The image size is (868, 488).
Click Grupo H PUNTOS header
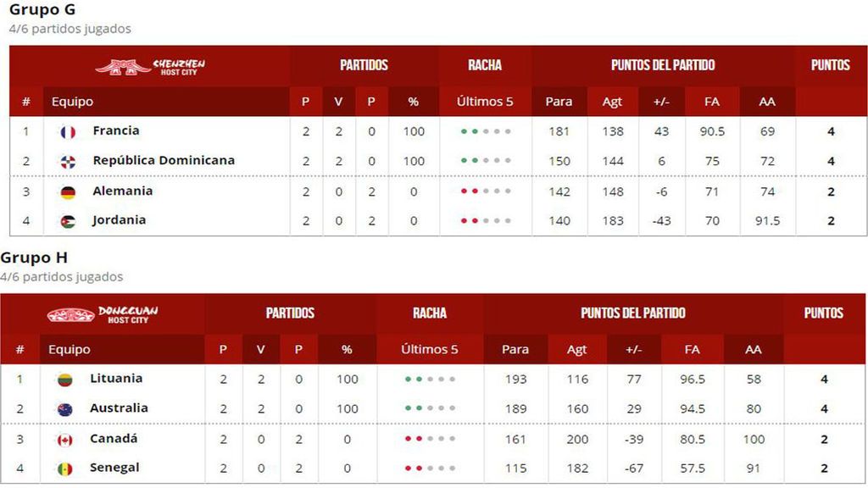[824, 313]
